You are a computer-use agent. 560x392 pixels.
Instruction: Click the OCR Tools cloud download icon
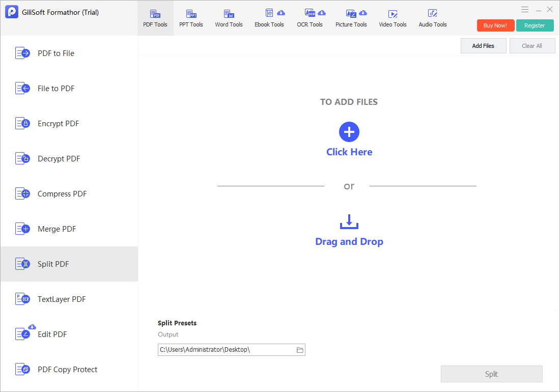coord(322,13)
